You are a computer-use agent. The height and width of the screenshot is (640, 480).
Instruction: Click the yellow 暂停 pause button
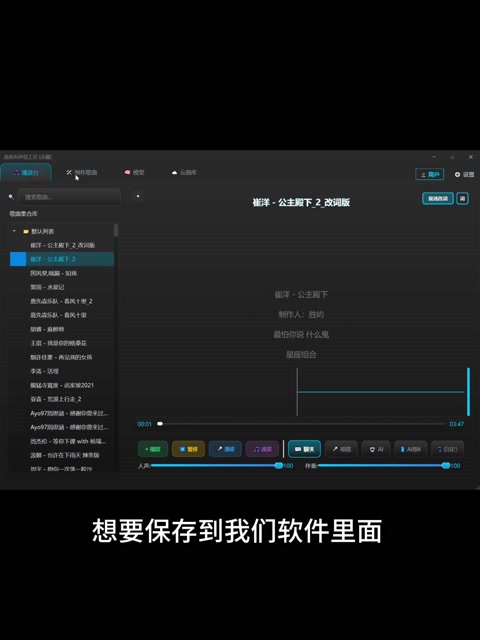click(188, 449)
